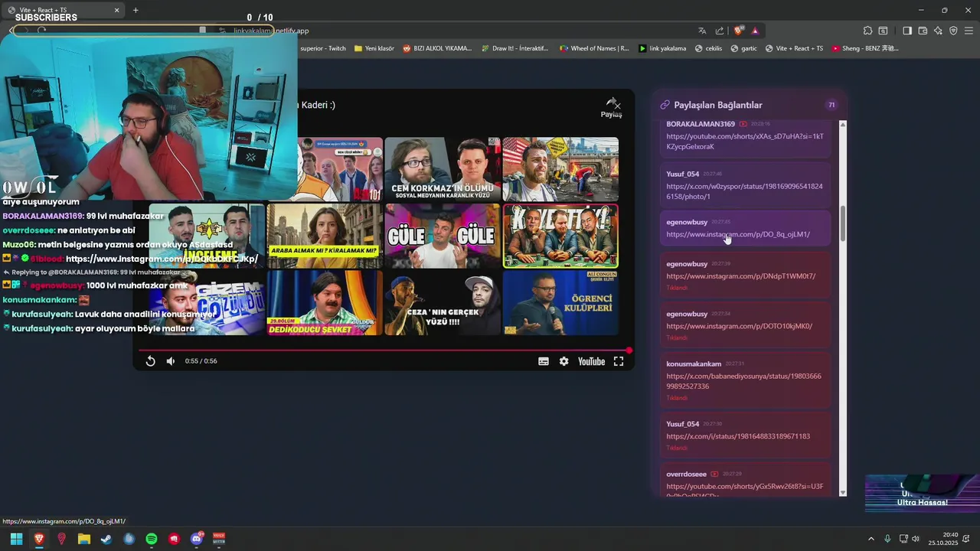Open the CEM KORKMAZ'IN ÖLÜMÜ suggested video
This screenshot has width=980, height=551.
tap(443, 169)
